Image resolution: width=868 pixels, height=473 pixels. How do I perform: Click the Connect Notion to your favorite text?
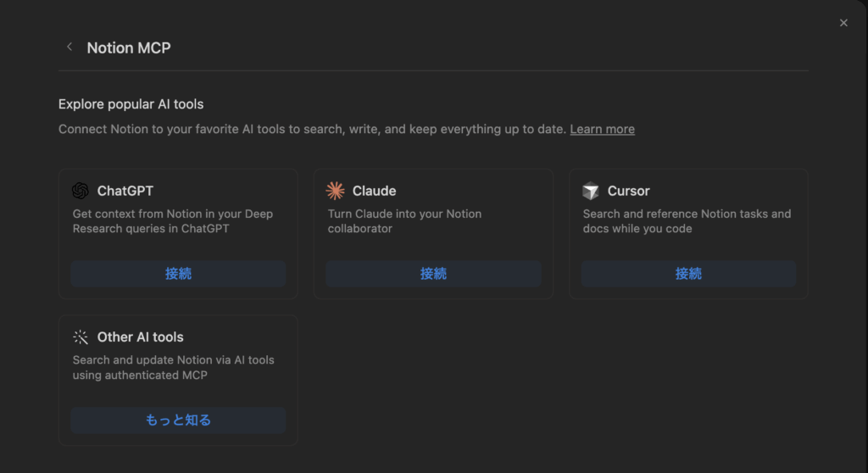click(x=313, y=129)
